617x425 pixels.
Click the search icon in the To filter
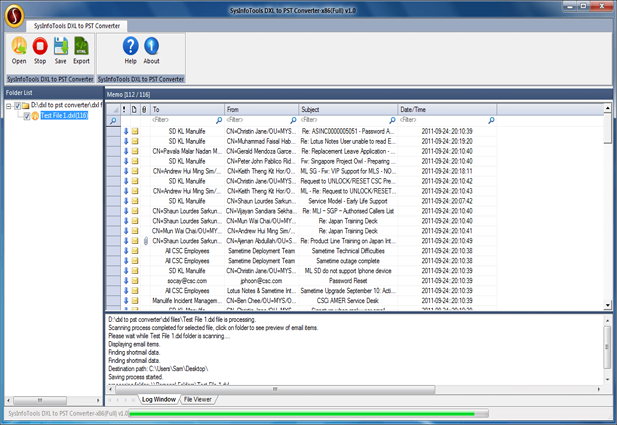pos(219,120)
